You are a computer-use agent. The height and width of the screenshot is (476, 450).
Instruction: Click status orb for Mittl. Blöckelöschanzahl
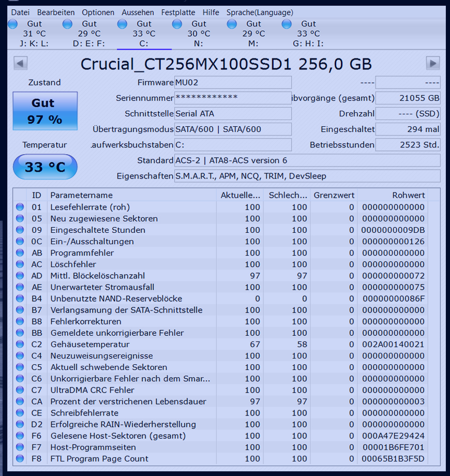[20, 276]
